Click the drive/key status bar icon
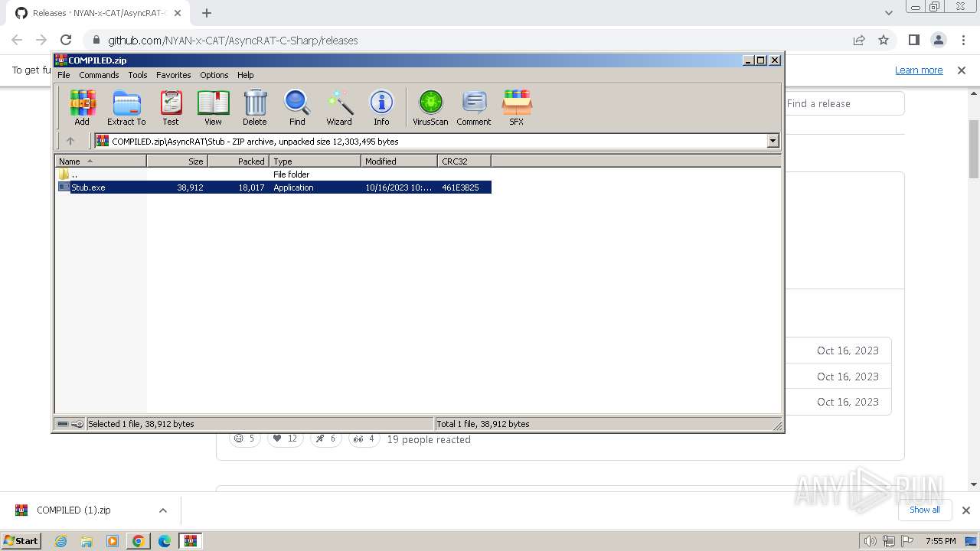Image resolution: width=980 pixels, height=551 pixels. tap(70, 424)
